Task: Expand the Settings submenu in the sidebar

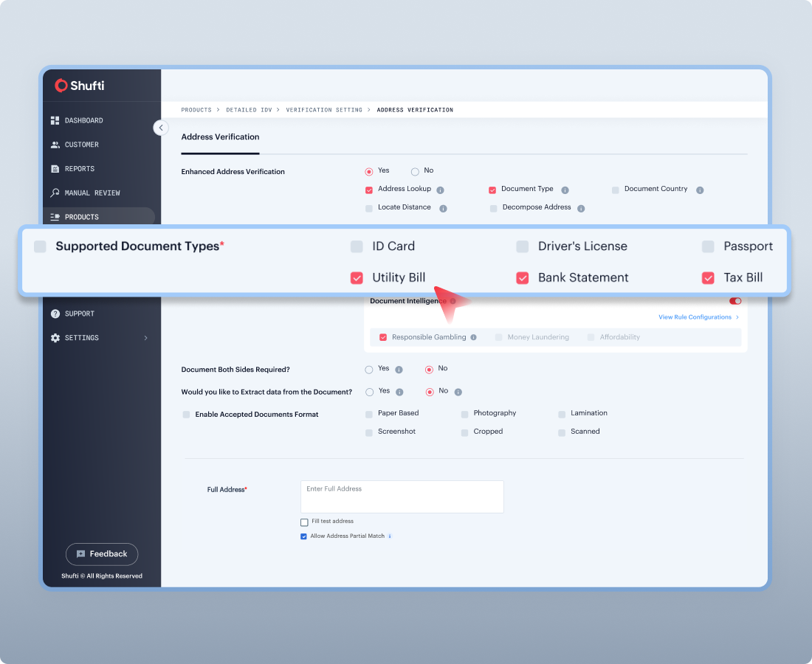Action: 145,338
